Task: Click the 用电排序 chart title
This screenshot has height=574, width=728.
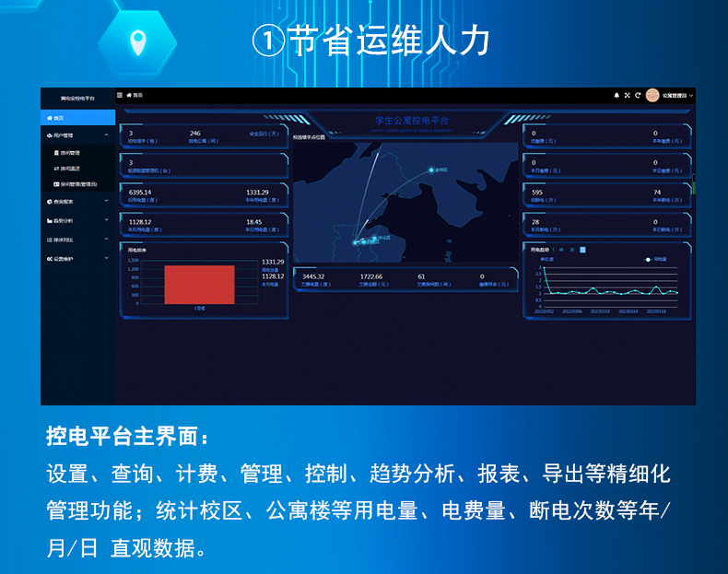Action: [x=137, y=250]
